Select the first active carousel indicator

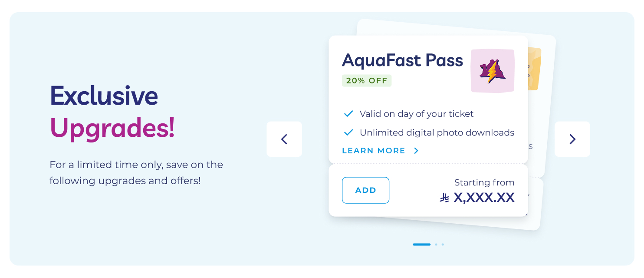(421, 245)
